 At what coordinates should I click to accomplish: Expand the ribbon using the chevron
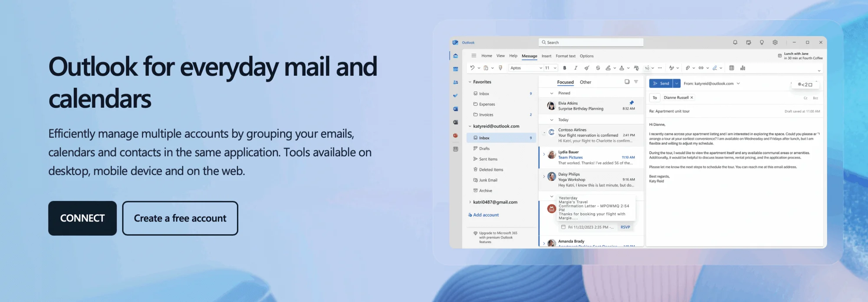click(819, 70)
